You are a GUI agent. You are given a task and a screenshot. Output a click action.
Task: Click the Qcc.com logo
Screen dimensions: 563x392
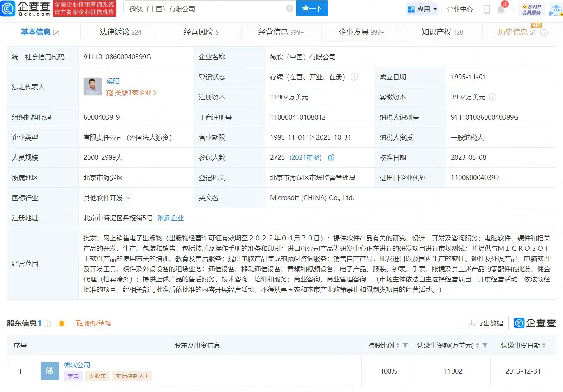pos(25,8)
